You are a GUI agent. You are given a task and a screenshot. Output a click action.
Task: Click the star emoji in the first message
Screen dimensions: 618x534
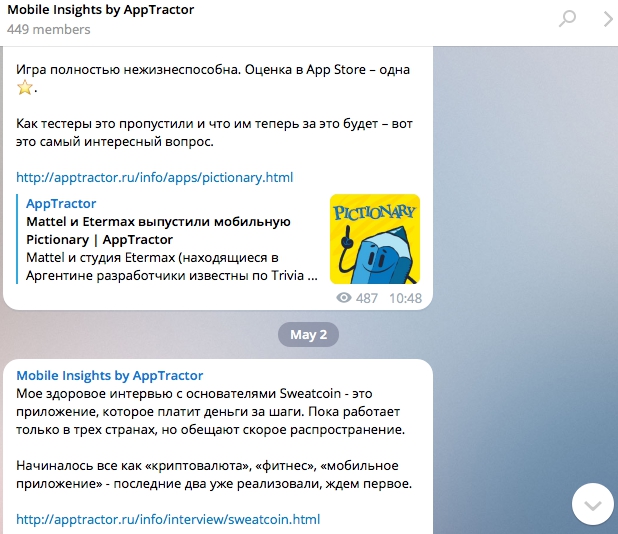pyautogui.click(x=24, y=87)
